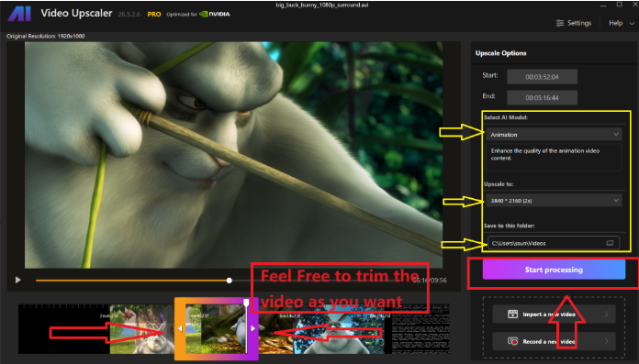Click the AI Video Upscaler logo
The height and width of the screenshot is (364, 639).
click(x=19, y=14)
